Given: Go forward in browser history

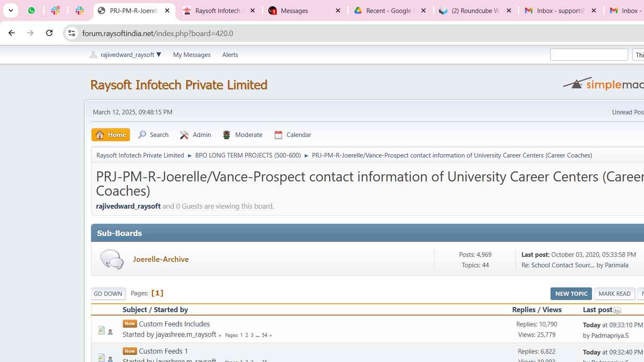Looking at the screenshot, I should [x=30, y=33].
